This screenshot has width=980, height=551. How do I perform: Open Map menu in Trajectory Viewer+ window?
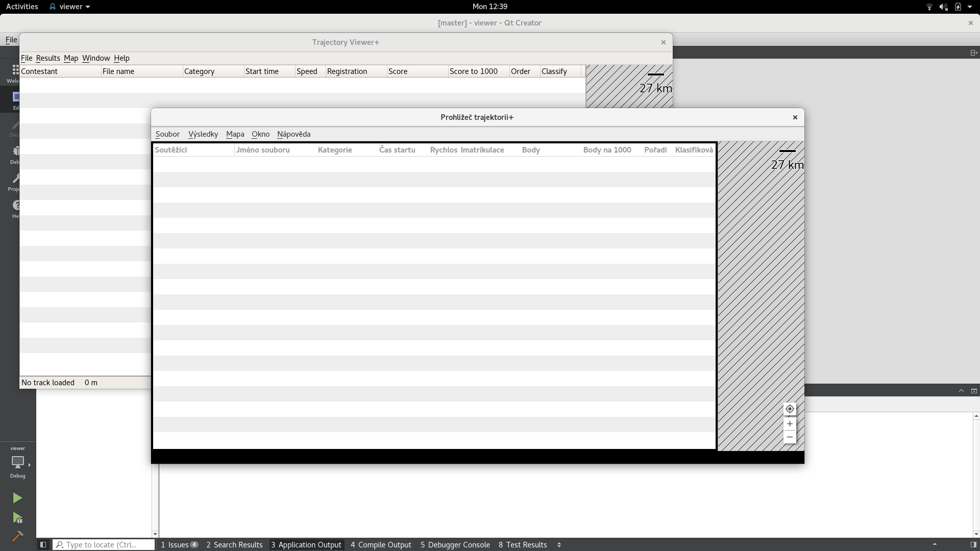pyautogui.click(x=71, y=58)
